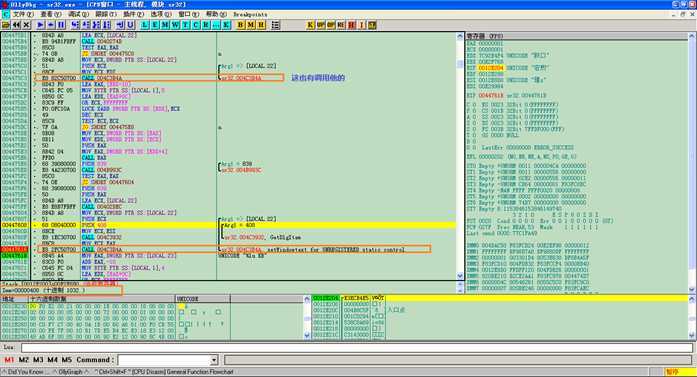This screenshot has width=697, height=377.
Task: Restart the program with the rewind icon
Action: point(16,25)
